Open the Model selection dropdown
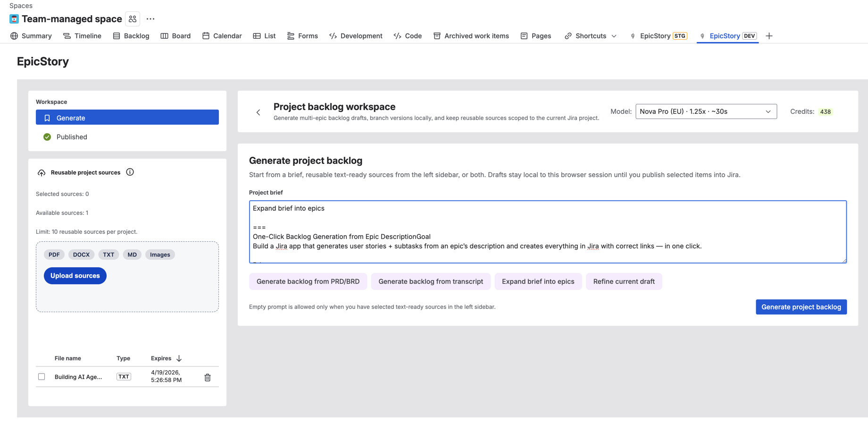 (x=706, y=111)
